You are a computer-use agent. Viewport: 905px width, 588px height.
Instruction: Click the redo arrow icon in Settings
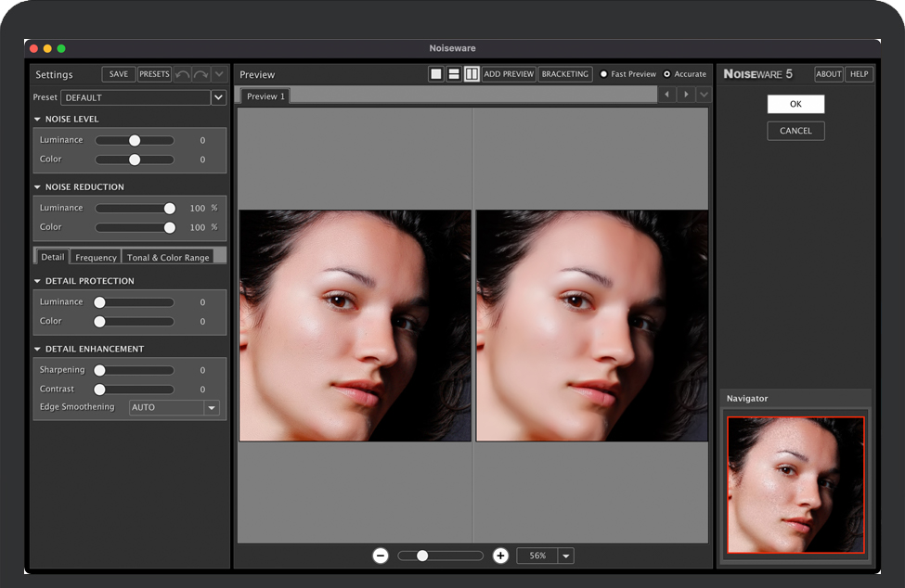[200, 74]
